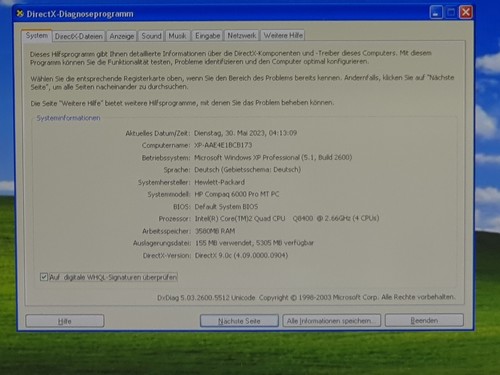Screen dimensions: 500x375
Task: Go to the Eingabe tab
Action: (x=207, y=36)
